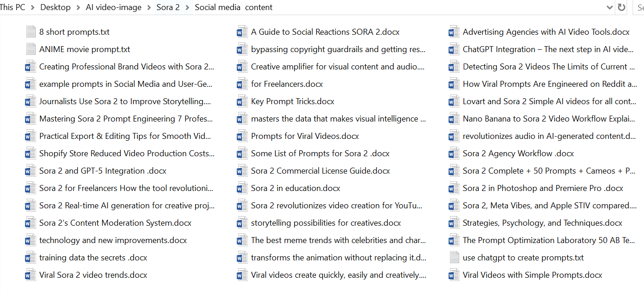The width and height of the screenshot is (644, 291).
Task: Go to This PC in the breadcrumb
Action: (13, 7)
